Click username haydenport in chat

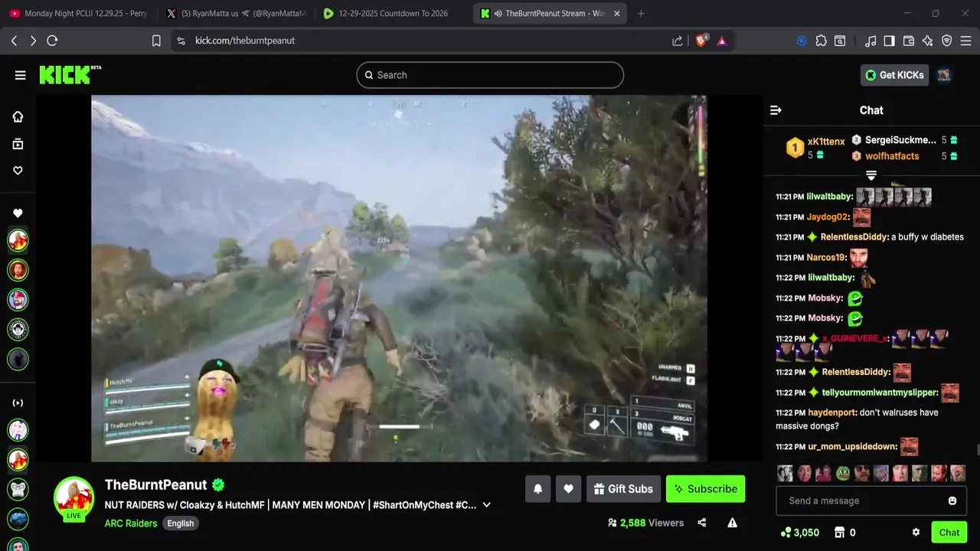pos(831,412)
